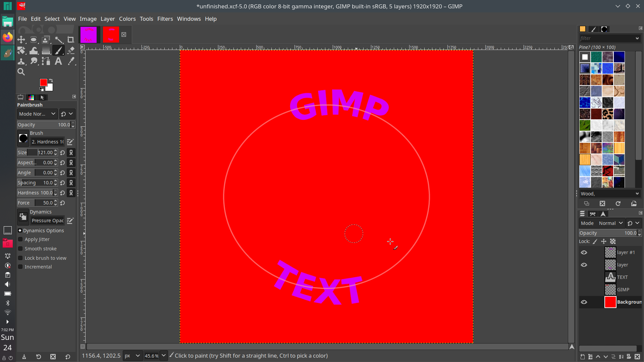Select the Zoom tool
The width and height of the screenshot is (644, 362).
tap(21, 72)
